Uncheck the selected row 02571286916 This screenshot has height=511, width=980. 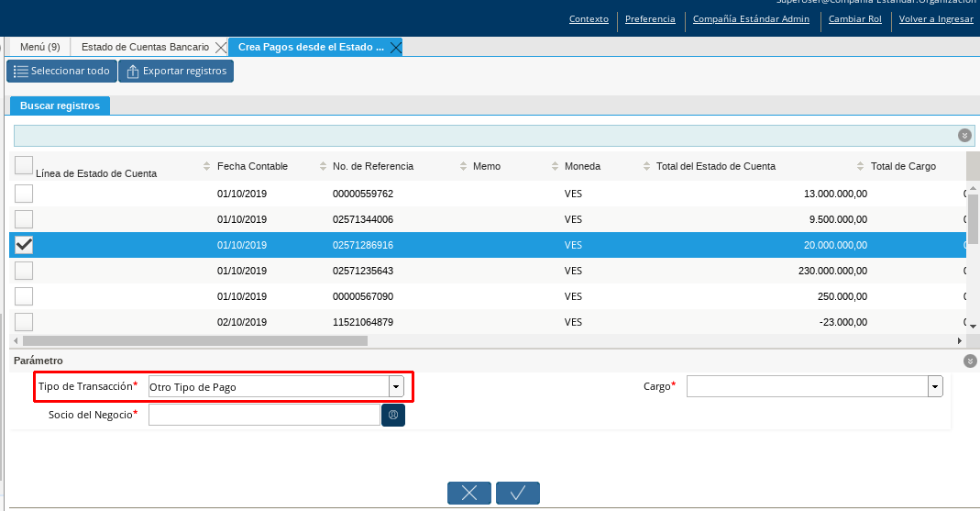24,245
